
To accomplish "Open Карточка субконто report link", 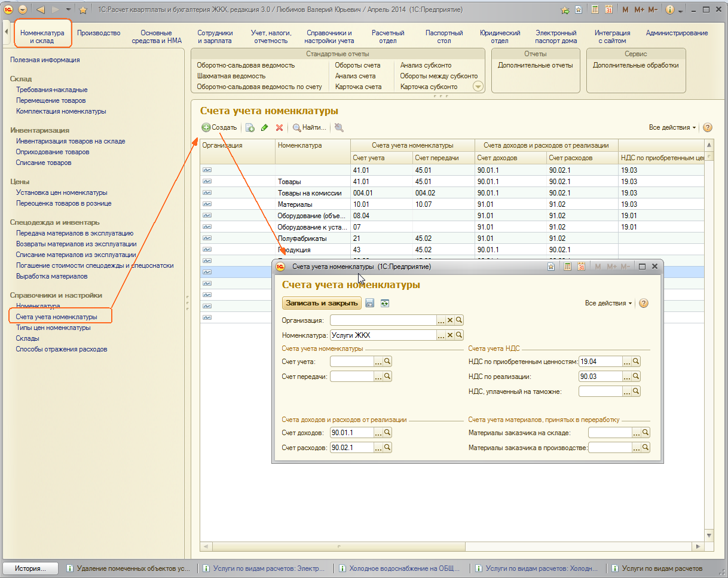I will coord(429,87).
